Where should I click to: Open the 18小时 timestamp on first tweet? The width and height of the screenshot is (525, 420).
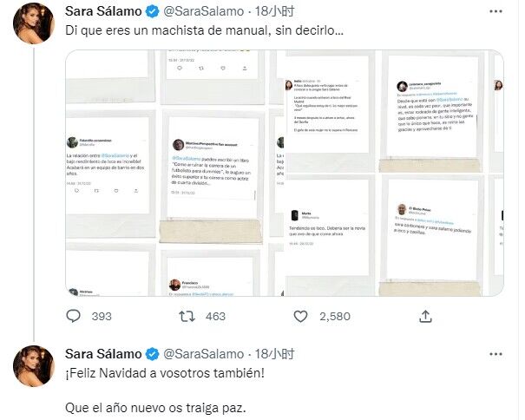tap(274, 12)
